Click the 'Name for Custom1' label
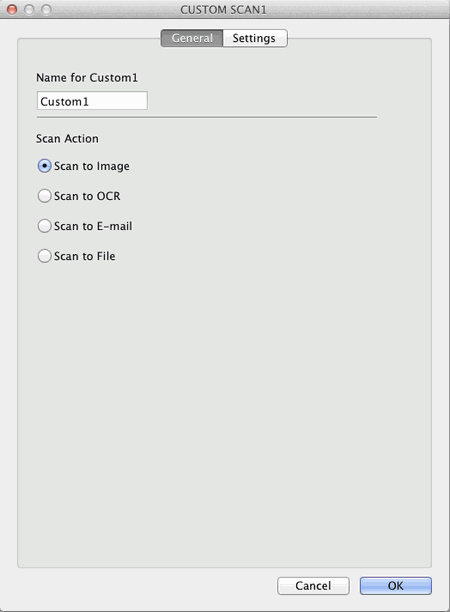Screen dimensions: 450x612 [87, 78]
